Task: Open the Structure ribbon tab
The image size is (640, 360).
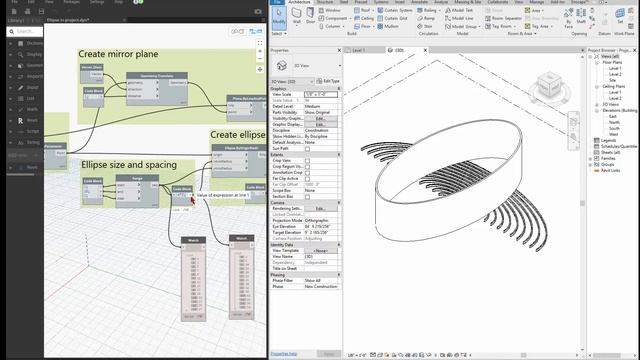Action: click(325, 2)
